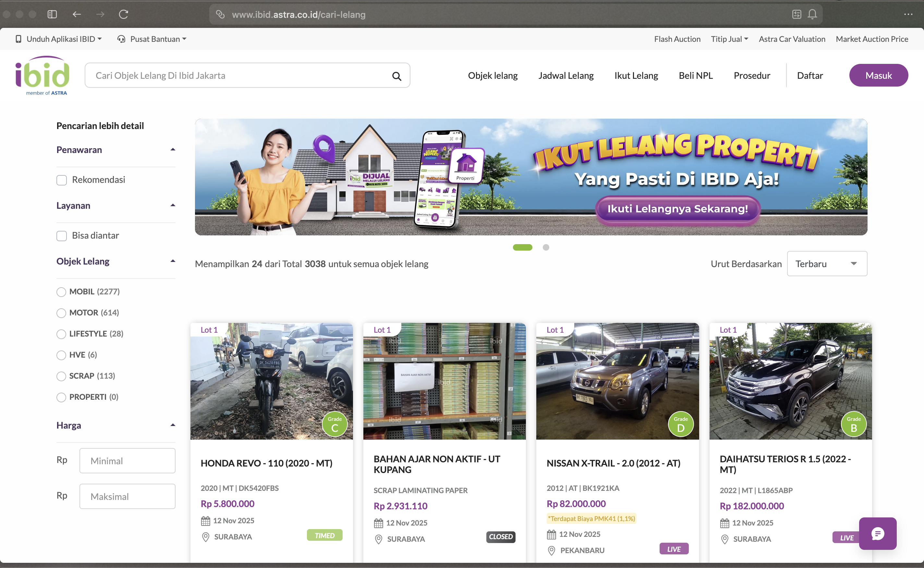Click the browser notifications bell icon
The height and width of the screenshot is (568, 924).
point(812,14)
